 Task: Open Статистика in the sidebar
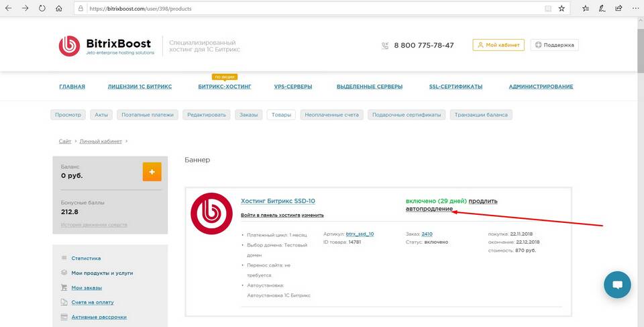point(86,259)
